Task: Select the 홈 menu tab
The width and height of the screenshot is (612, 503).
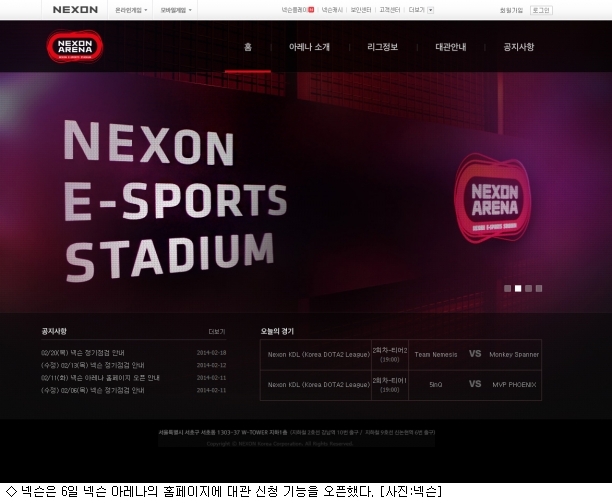Action: pyautogui.click(x=248, y=47)
